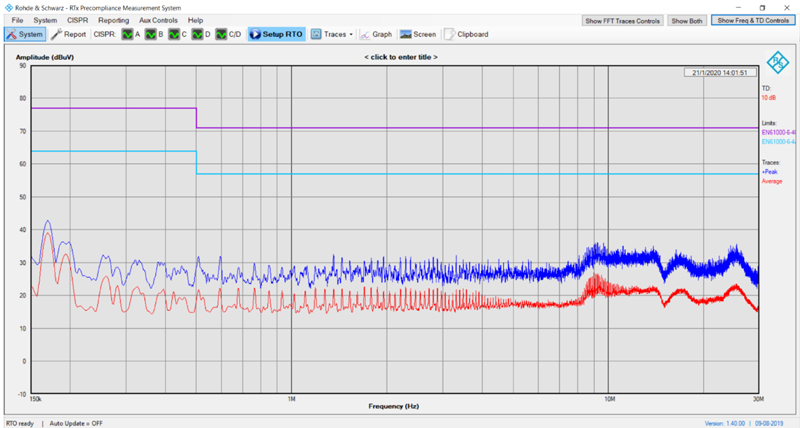The height and width of the screenshot is (428, 800).
Task: Click the Screen capture icon
Action: (418, 34)
